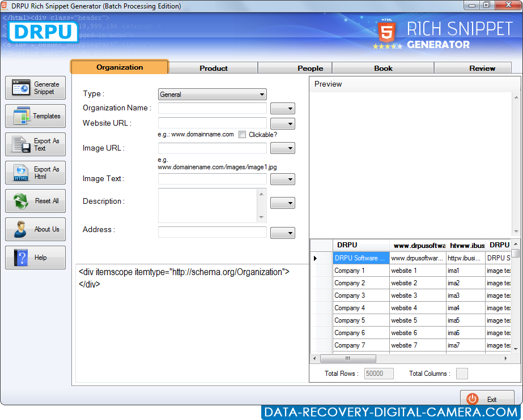The width and height of the screenshot is (523, 420).
Task: Open Templates from the sidebar
Action: point(35,116)
